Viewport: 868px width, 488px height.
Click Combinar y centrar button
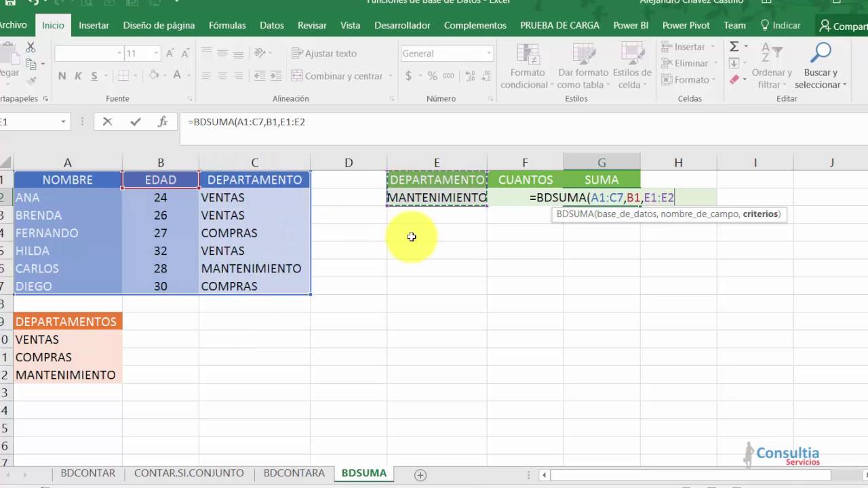[337, 76]
